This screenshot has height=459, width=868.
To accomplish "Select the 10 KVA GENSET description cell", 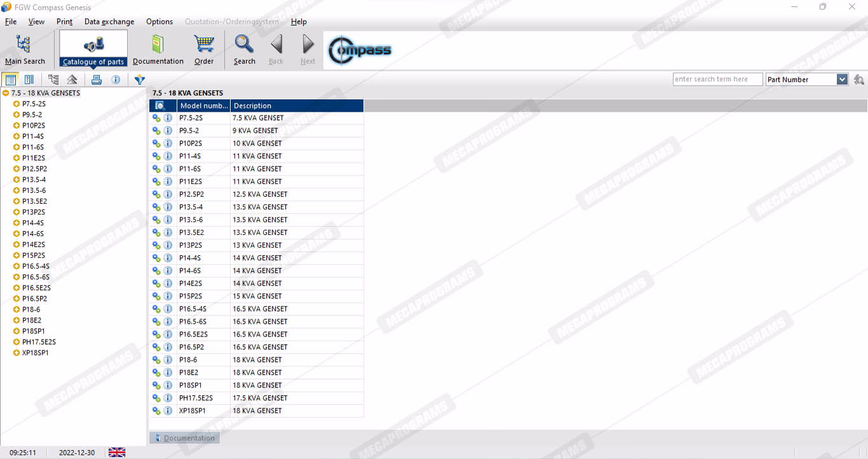I will pos(297,143).
